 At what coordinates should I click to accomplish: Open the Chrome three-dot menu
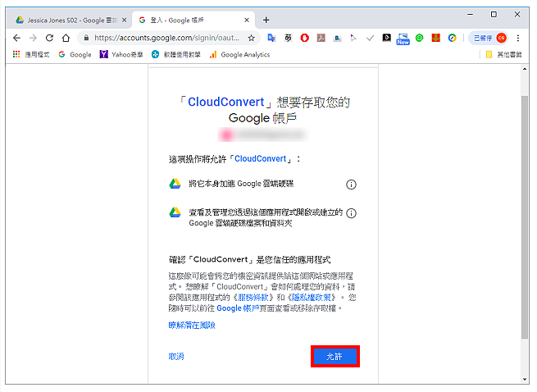tap(518, 38)
